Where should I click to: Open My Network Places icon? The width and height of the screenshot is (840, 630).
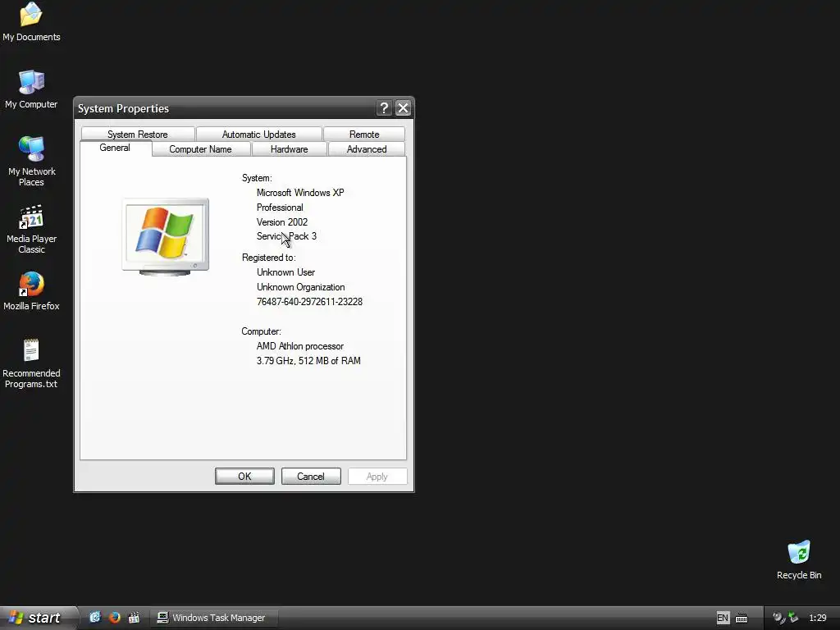pos(31,161)
